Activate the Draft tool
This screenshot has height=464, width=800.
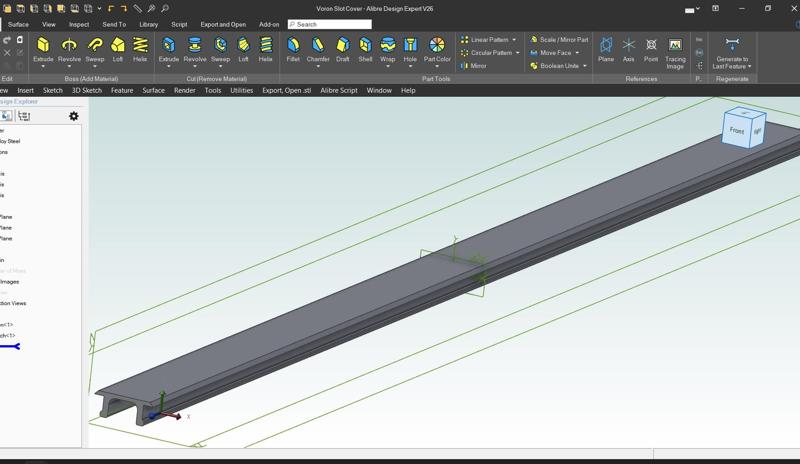coord(343,49)
